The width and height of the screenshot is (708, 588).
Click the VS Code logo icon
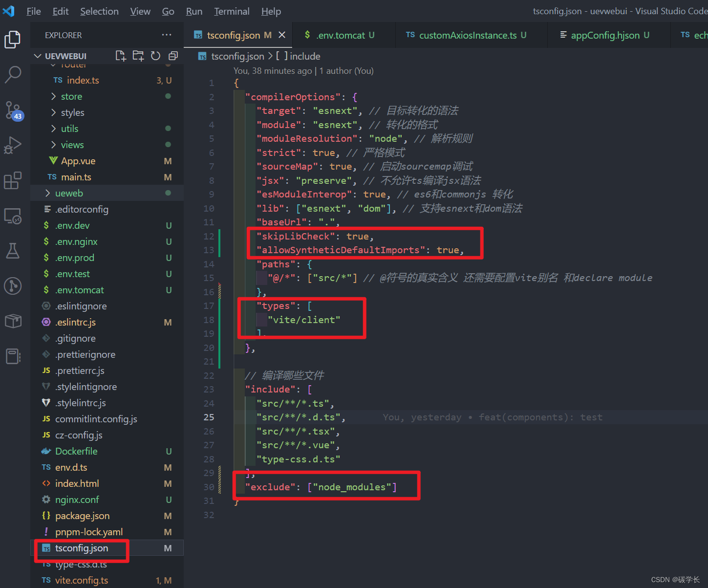[x=9, y=11]
